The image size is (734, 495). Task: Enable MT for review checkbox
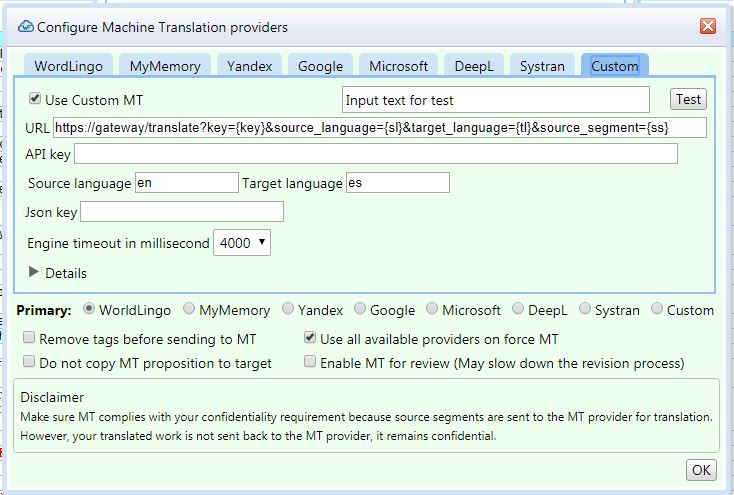point(310,362)
